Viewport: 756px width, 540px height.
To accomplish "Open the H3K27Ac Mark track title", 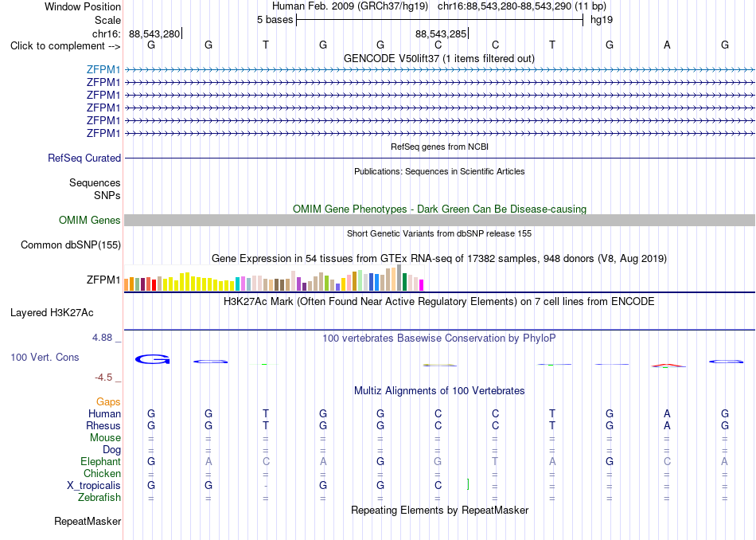I will pyautogui.click(x=439, y=302).
